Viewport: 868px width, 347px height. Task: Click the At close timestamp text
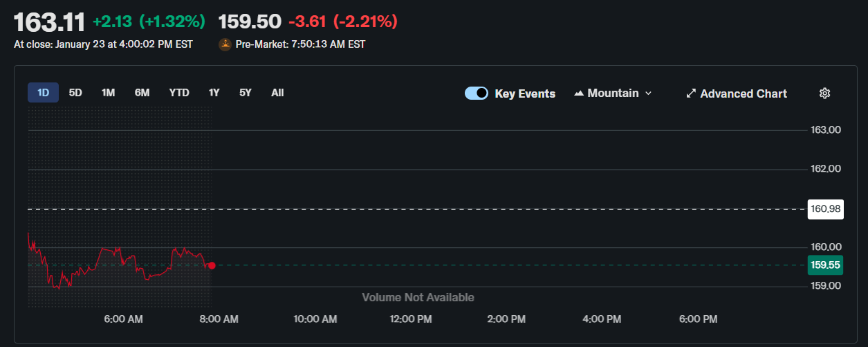103,44
